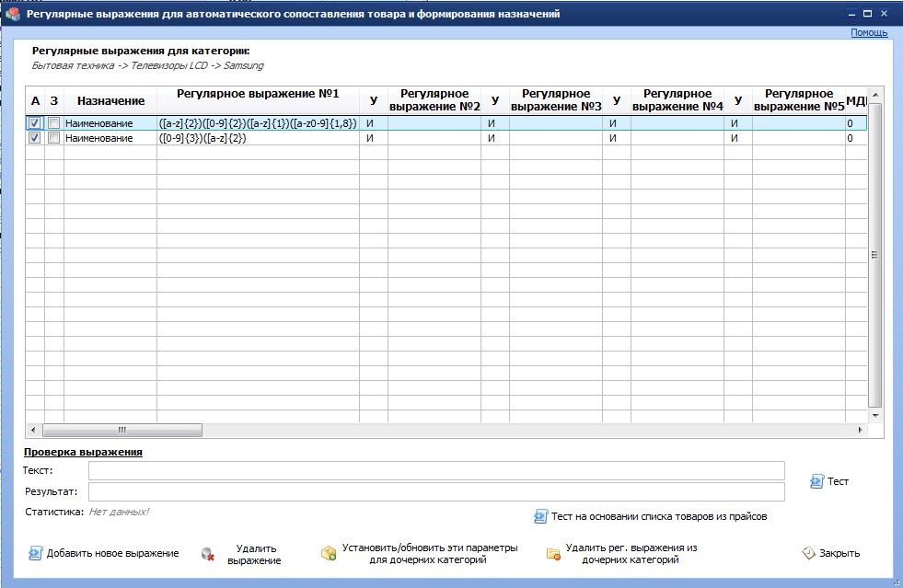Click the МД value 0 in first row
Viewport: 903px width, 588px height.
[856, 122]
